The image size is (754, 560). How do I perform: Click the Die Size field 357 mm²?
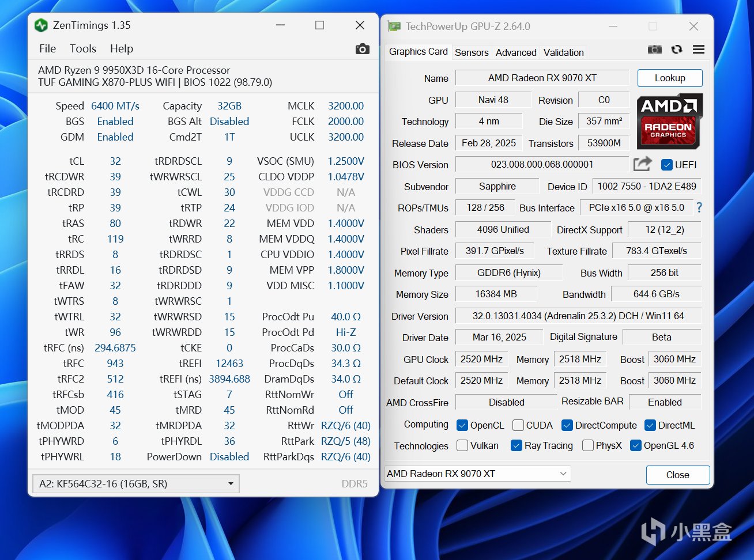(604, 121)
